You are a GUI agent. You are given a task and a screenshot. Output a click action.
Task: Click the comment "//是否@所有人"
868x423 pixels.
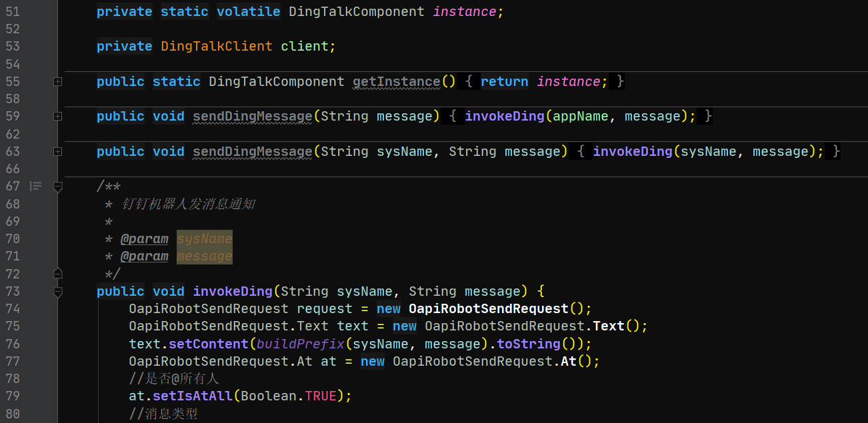(x=174, y=378)
